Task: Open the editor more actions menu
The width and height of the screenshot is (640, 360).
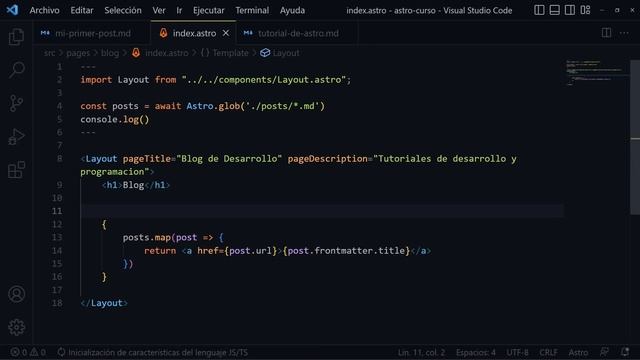Action: [624, 33]
